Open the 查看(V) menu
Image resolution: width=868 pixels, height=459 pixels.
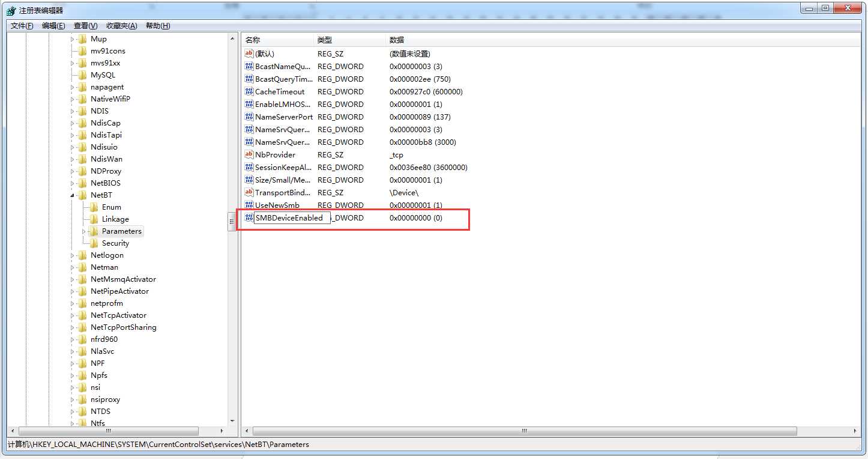click(85, 25)
